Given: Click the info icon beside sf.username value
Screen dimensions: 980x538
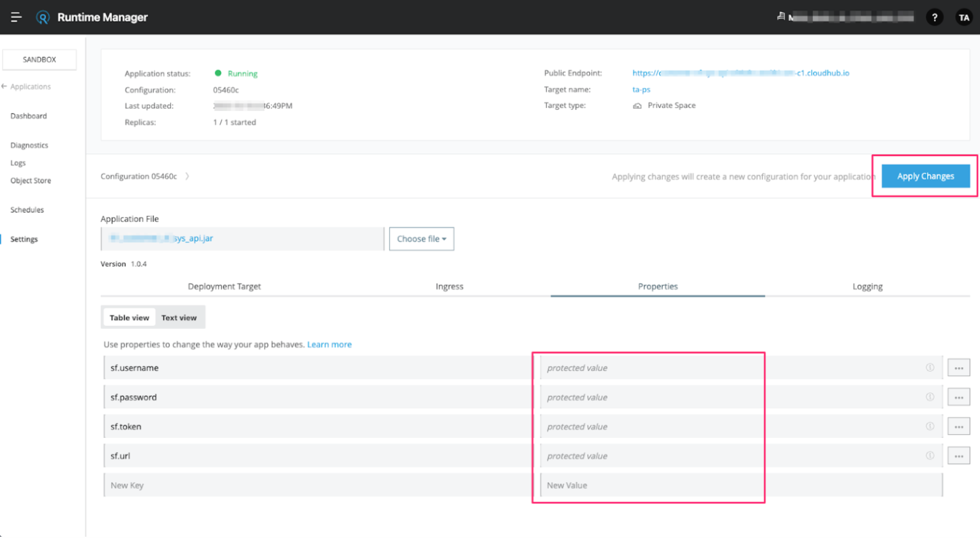Looking at the screenshot, I should 930,368.
